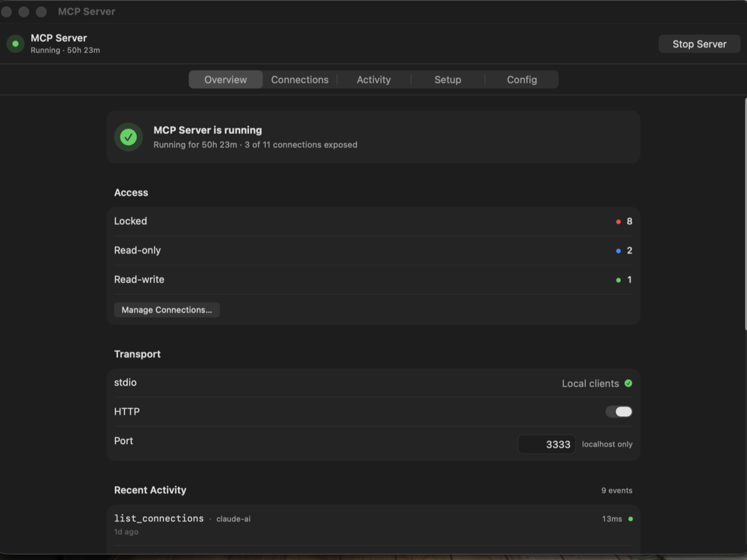Click the green running status icon in header
The height and width of the screenshot is (560, 747).
(15, 44)
